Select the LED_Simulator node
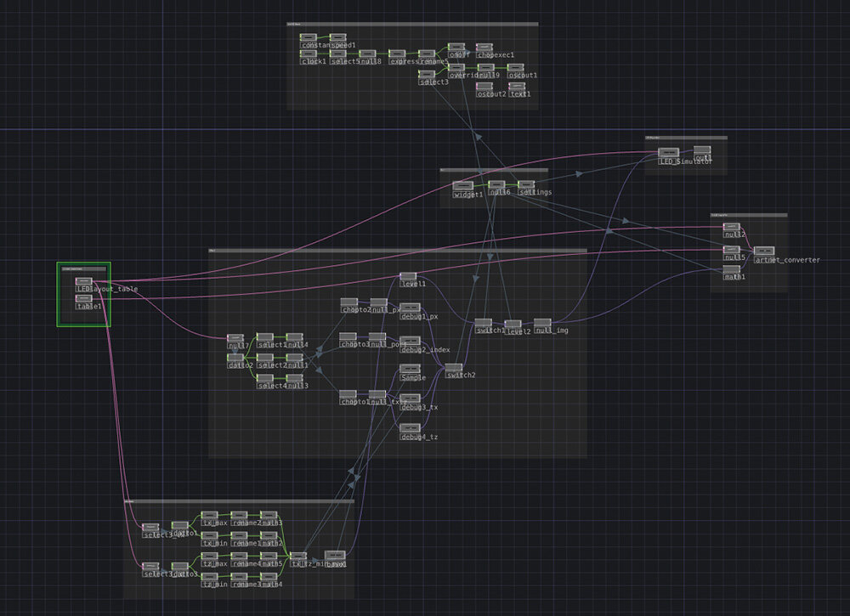Viewport: 850px width, 616px height. click(x=670, y=152)
